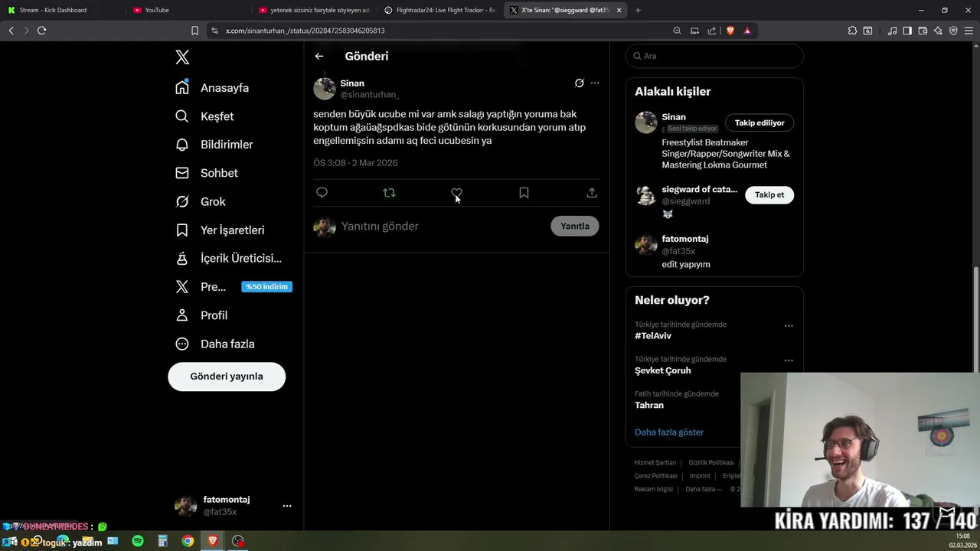Open the Brave Rewards triangle icon
Screen dimensions: 980x551
[747, 31]
